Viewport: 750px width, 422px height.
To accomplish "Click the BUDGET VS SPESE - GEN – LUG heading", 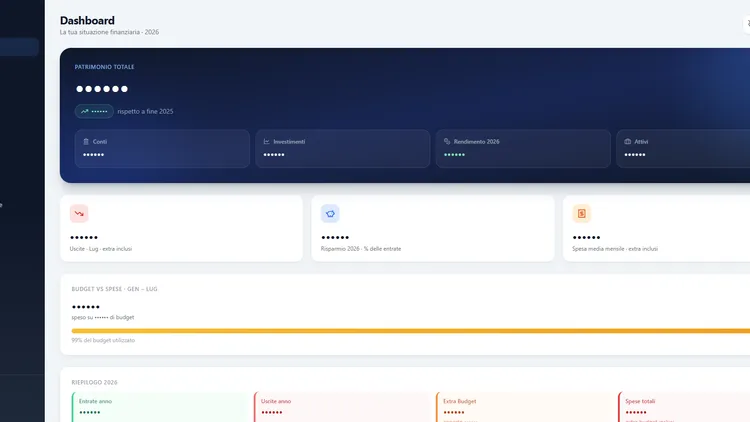I will point(114,289).
